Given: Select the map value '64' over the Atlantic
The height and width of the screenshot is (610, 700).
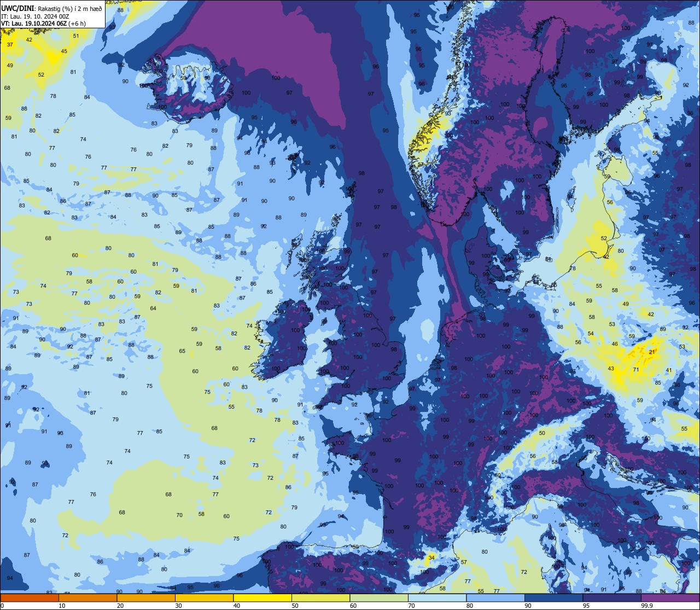Looking at the screenshot, I should pyautogui.click(x=153, y=309).
